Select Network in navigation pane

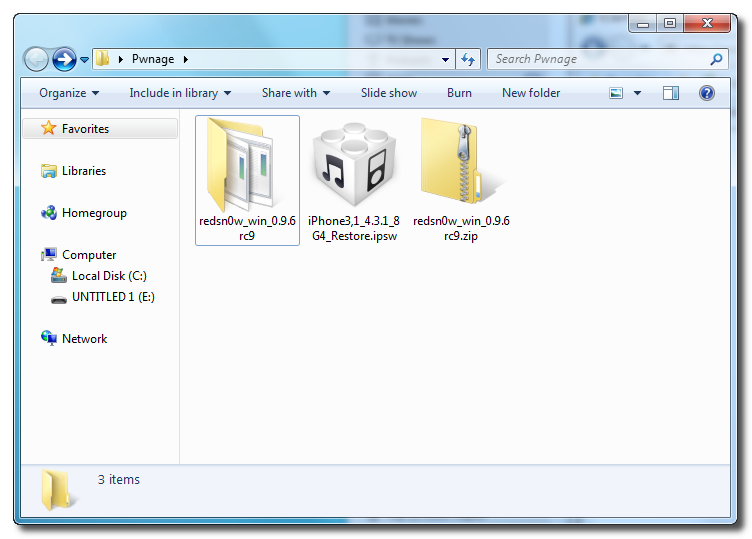click(84, 339)
